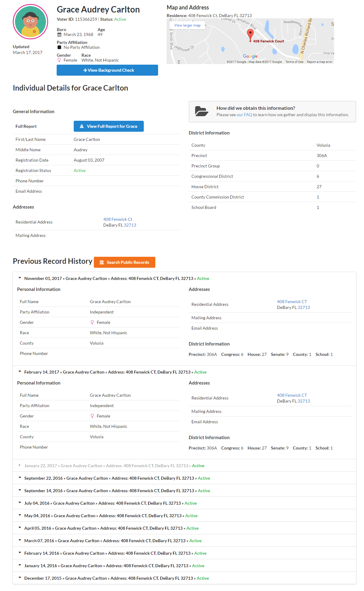Click Independent party in the November 2017 record
Image resolution: width=364 pixels, height=591 pixels.
pyautogui.click(x=102, y=312)
